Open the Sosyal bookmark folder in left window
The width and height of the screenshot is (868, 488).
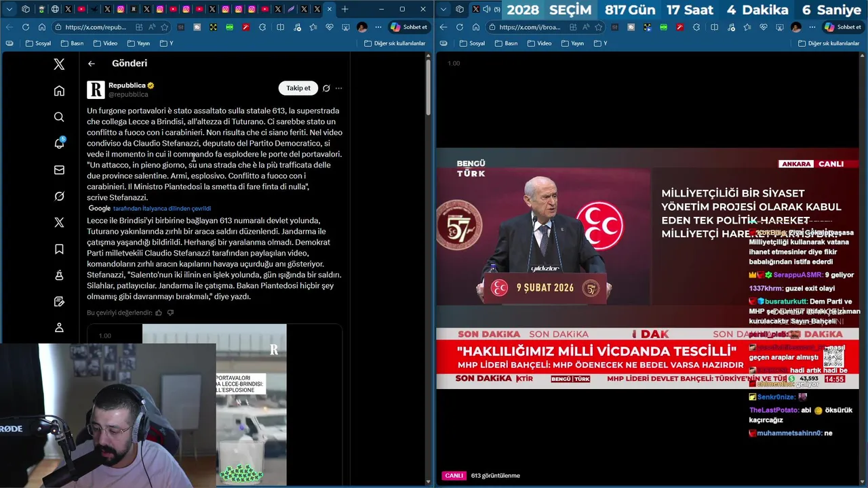[x=39, y=43]
